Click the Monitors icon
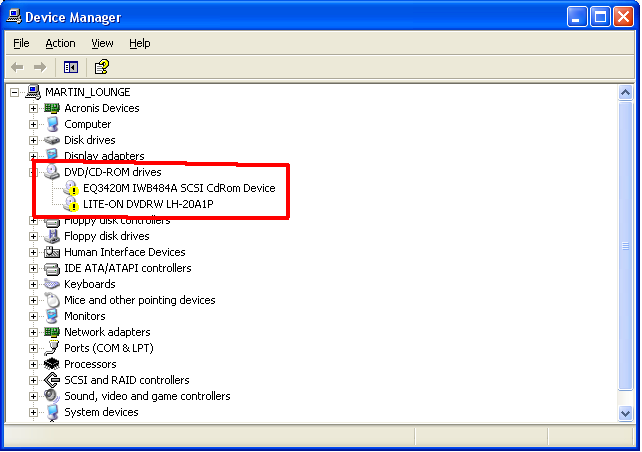 tap(52, 316)
